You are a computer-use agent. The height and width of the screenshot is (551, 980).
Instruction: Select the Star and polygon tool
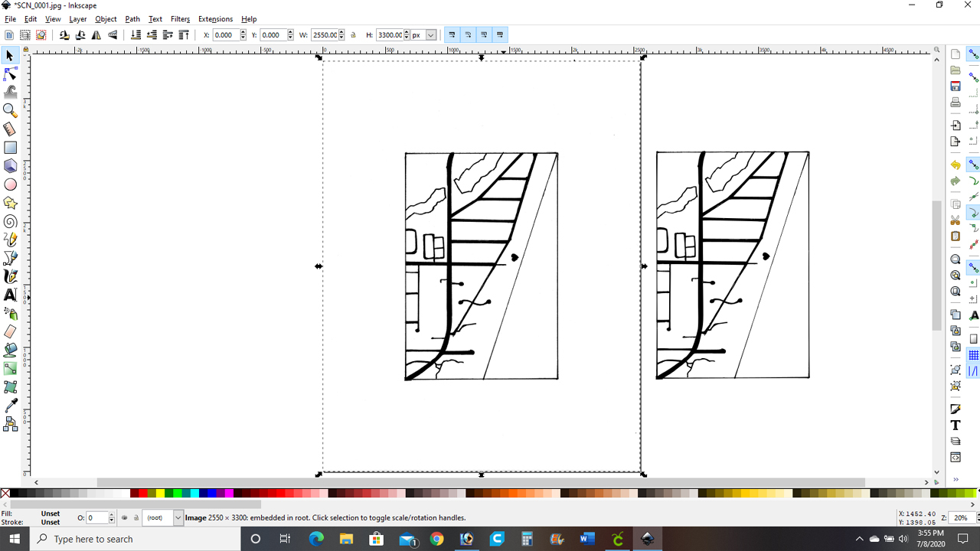(x=11, y=203)
